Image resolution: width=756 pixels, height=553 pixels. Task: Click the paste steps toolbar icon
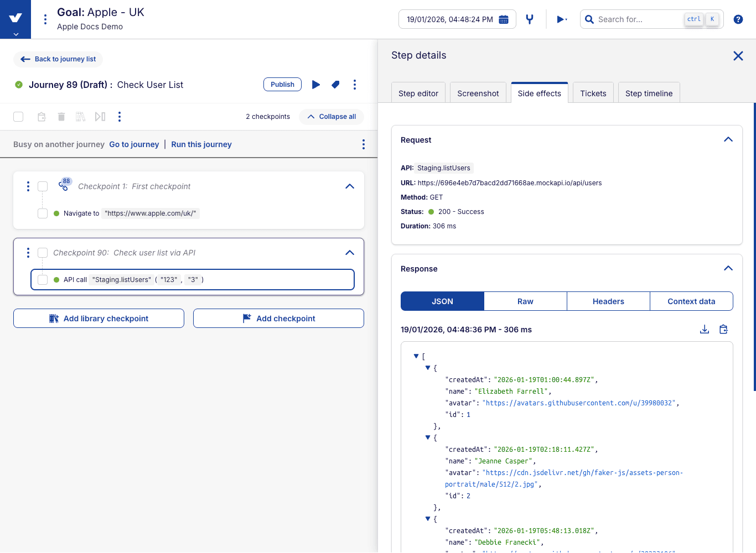(42, 117)
